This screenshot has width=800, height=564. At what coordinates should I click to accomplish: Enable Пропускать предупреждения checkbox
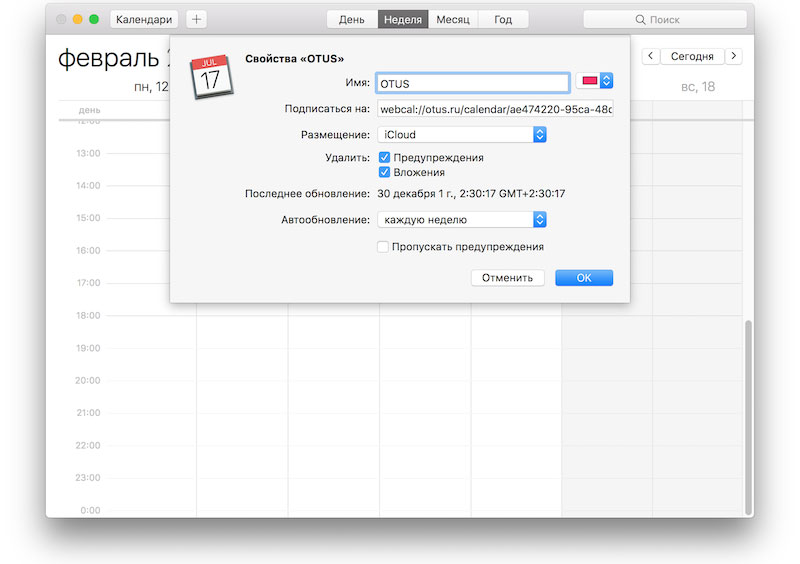383,247
